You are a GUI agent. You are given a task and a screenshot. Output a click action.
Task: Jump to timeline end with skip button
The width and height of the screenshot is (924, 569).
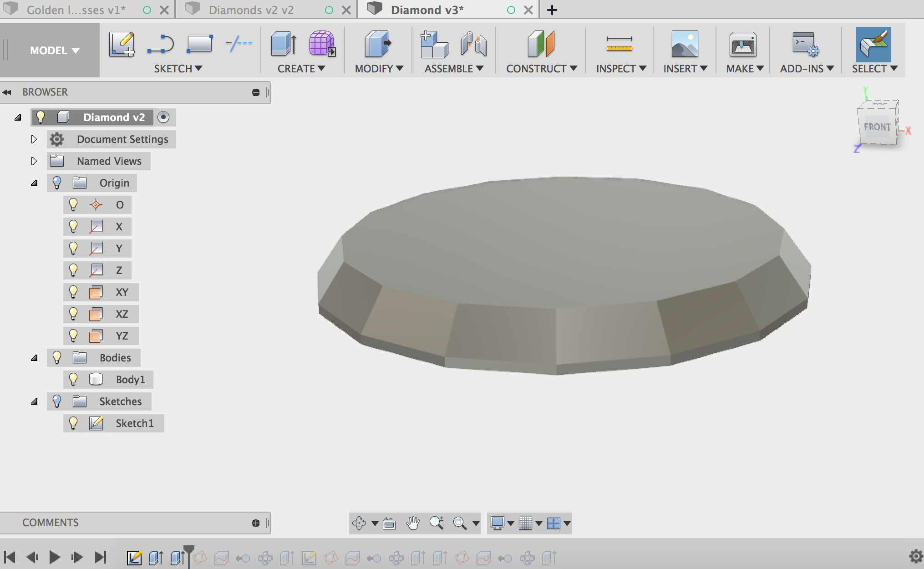click(x=100, y=557)
